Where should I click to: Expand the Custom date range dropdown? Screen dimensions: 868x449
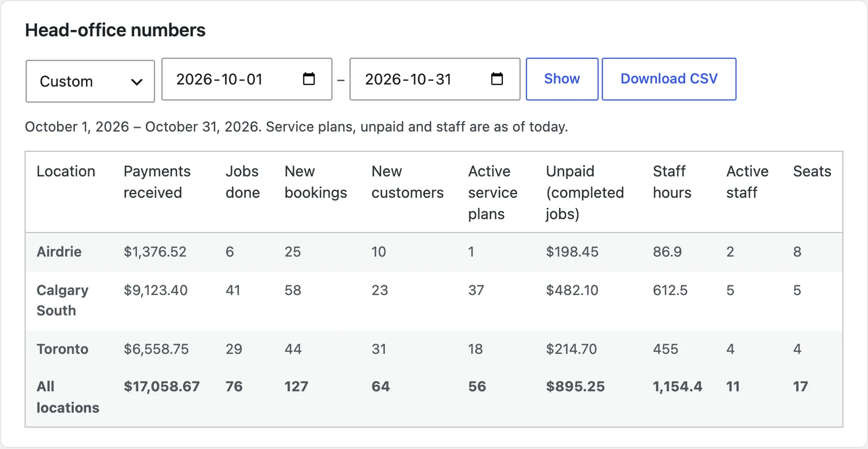pyautogui.click(x=90, y=81)
